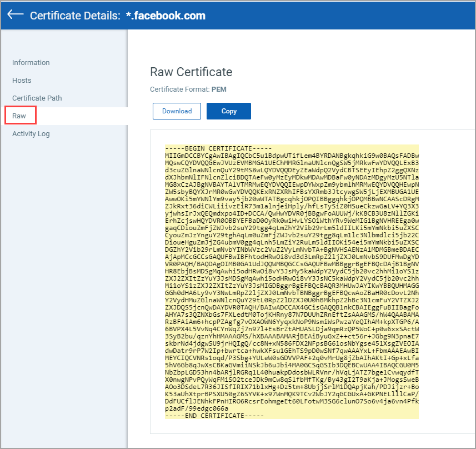476x449 pixels.
Task: Switch to Certificate Path
Action: click(x=37, y=98)
